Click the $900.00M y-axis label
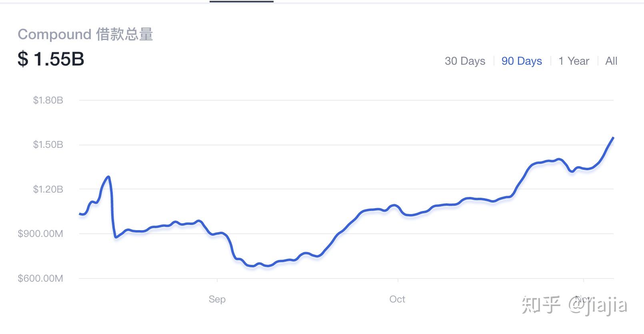This screenshot has width=644, height=334. [x=40, y=234]
